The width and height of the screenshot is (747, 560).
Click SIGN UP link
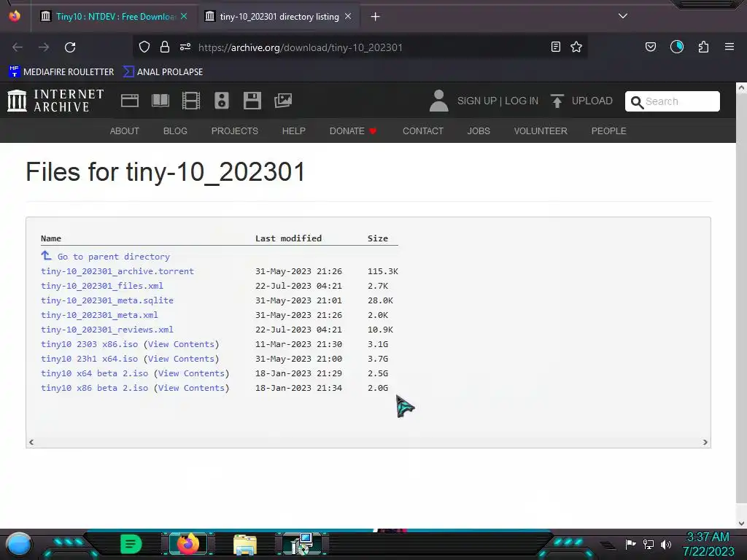click(x=477, y=101)
